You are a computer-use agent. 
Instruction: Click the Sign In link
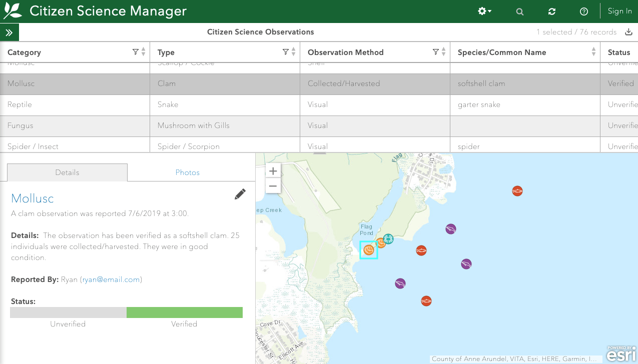pyautogui.click(x=619, y=10)
